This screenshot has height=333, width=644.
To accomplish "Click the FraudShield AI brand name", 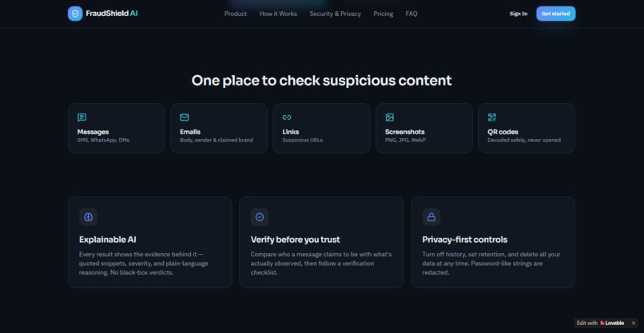I will [x=112, y=14].
